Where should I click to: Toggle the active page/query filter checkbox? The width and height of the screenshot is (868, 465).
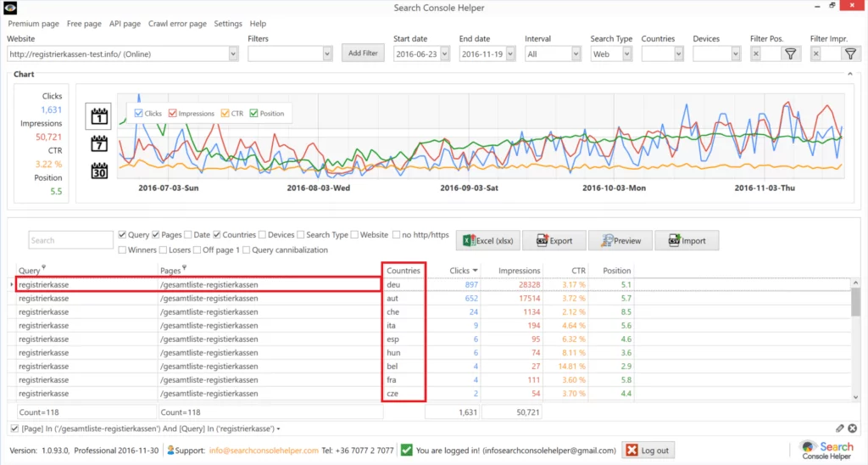14,429
